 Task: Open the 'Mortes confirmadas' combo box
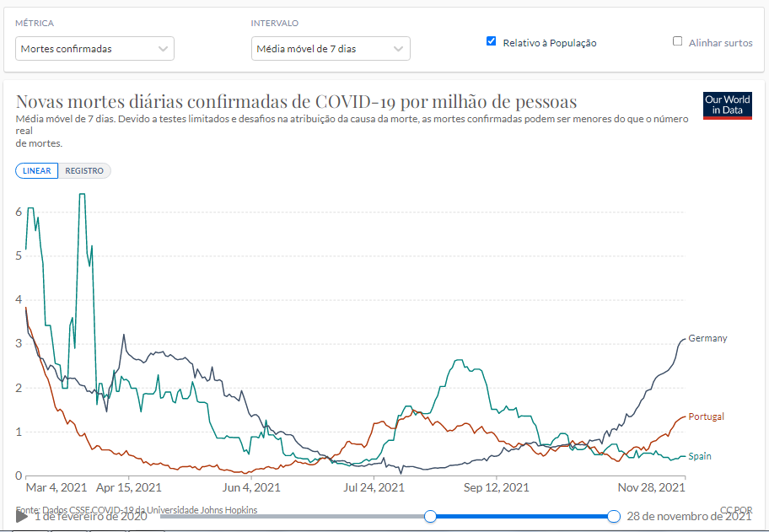click(x=94, y=49)
